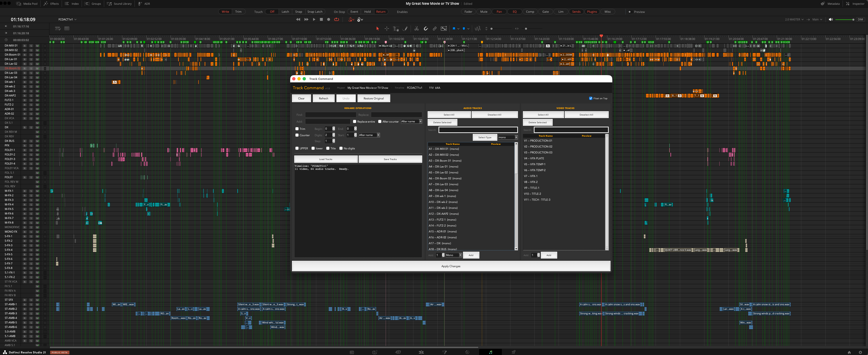
Task: Activate the focus mode text-hand tool
Action: (396, 29)
